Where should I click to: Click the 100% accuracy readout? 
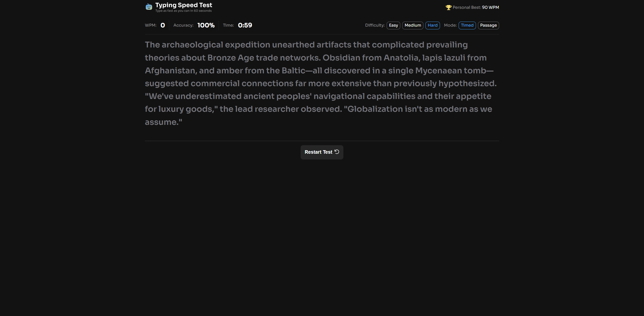(206, 25)
